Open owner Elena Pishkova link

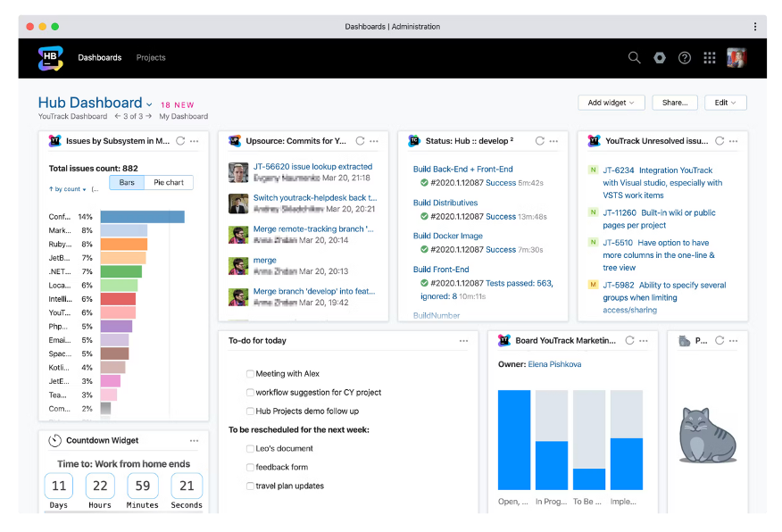(x=554, y=364)
